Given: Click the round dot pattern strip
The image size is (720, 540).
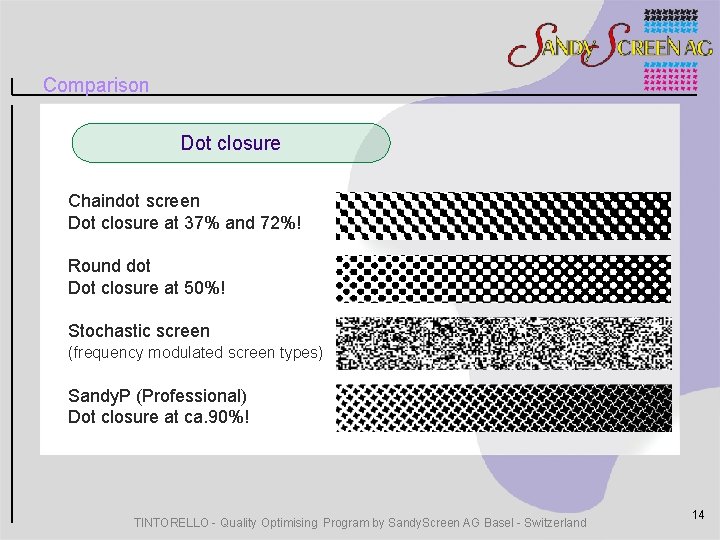Looking at the screenshot, I should [x=503, y=279].
